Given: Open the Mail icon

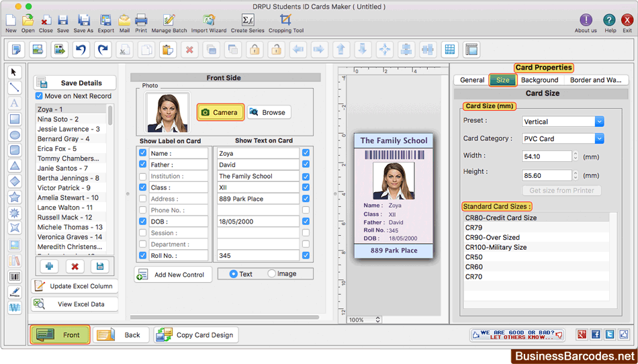Looking at the screenshot, I should (124, 24).
